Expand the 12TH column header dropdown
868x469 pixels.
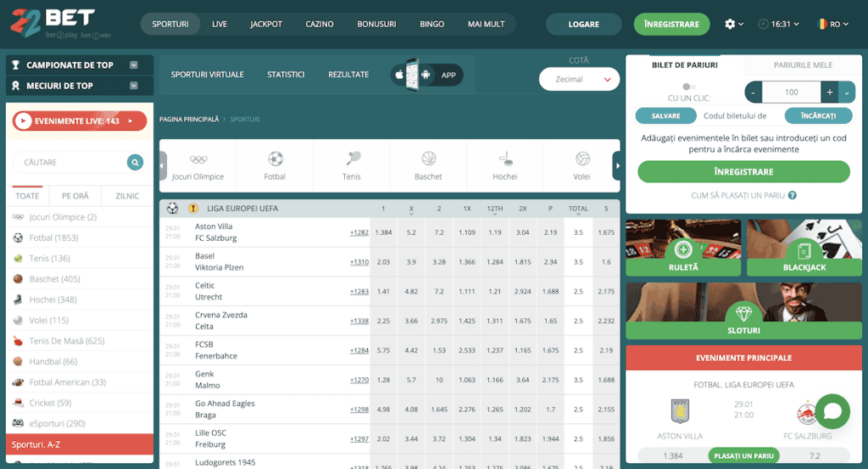(x=495, y=209)
